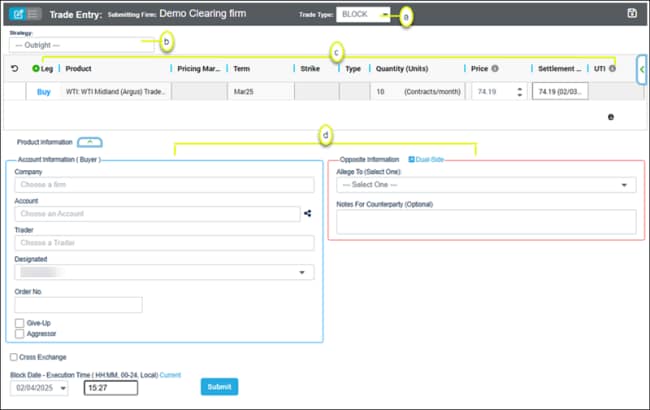Enable the Give-Up checkbox

tap(20, 322)
